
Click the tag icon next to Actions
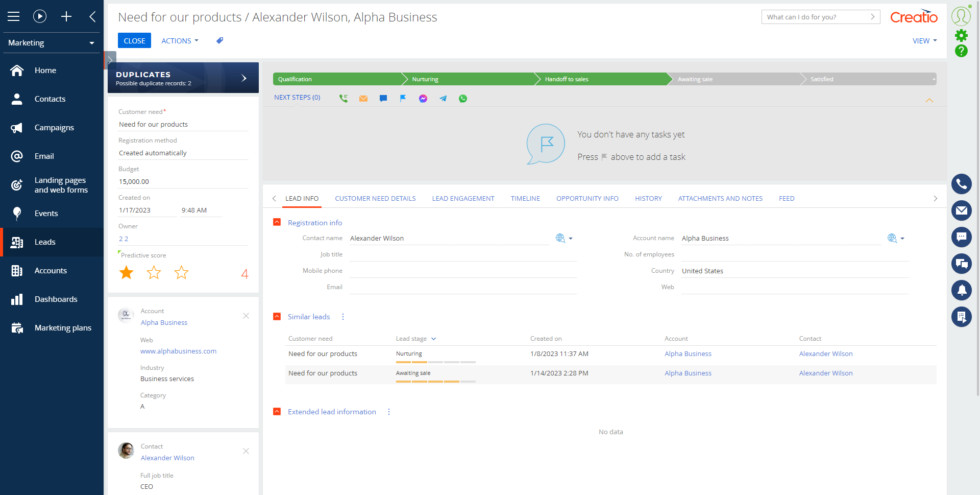[220, 41]
